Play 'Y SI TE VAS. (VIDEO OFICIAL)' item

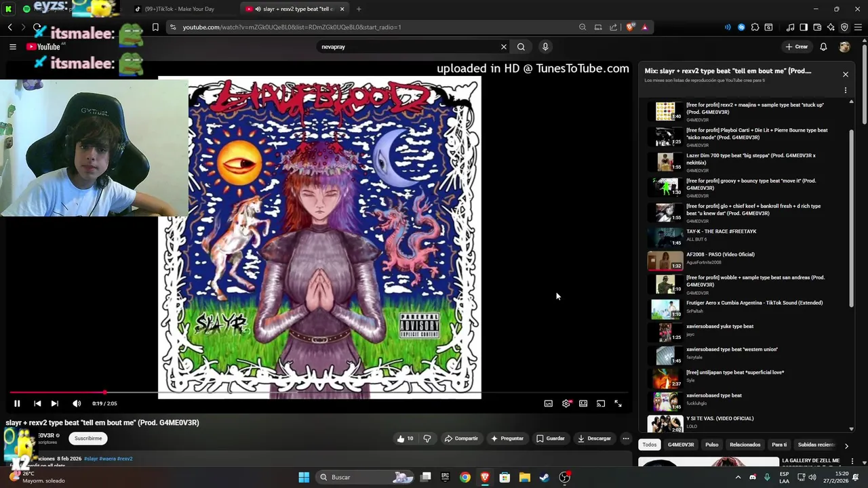click(x=746, y=423)
